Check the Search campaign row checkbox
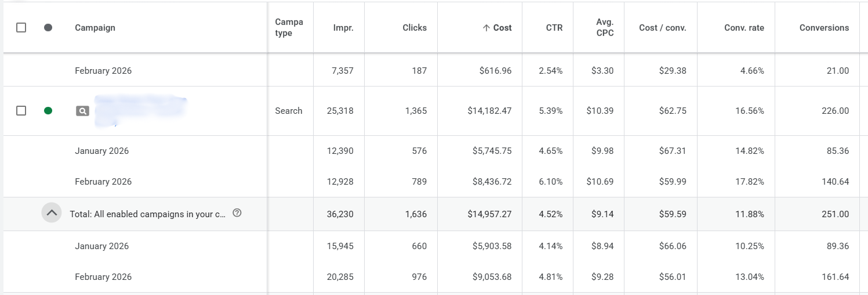Screen dimensions: 868x295 coord(21,110)
